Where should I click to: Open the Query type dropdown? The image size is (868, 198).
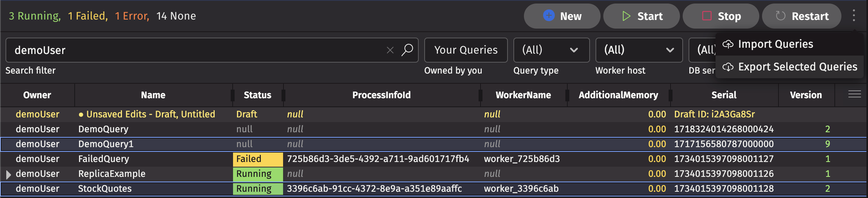point(551,50)
